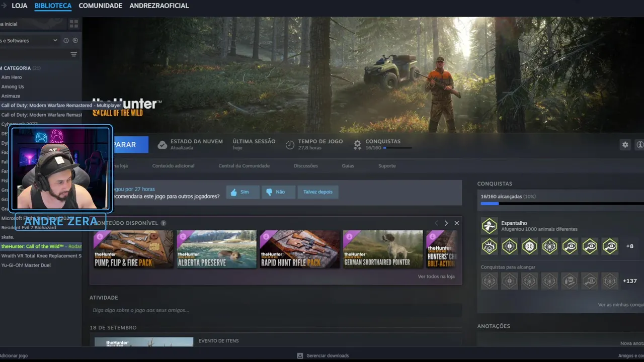Click the Espantalho achievement icon
644x362 pixels.
pos(489,226)
